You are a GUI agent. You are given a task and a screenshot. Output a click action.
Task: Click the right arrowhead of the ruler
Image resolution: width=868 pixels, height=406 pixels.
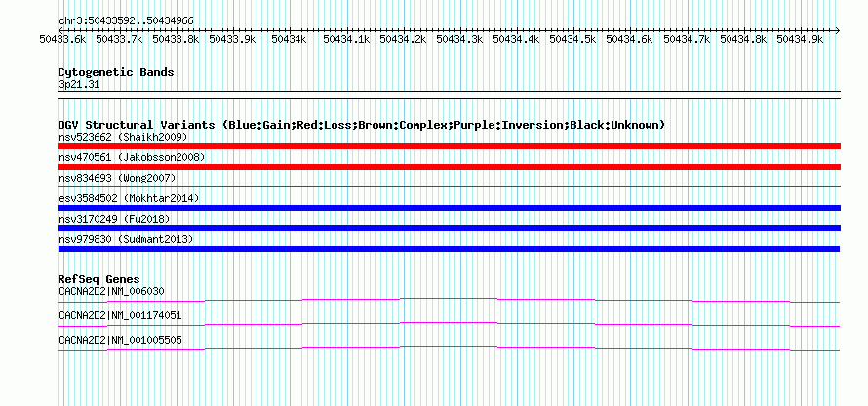[x=838, y=30]
